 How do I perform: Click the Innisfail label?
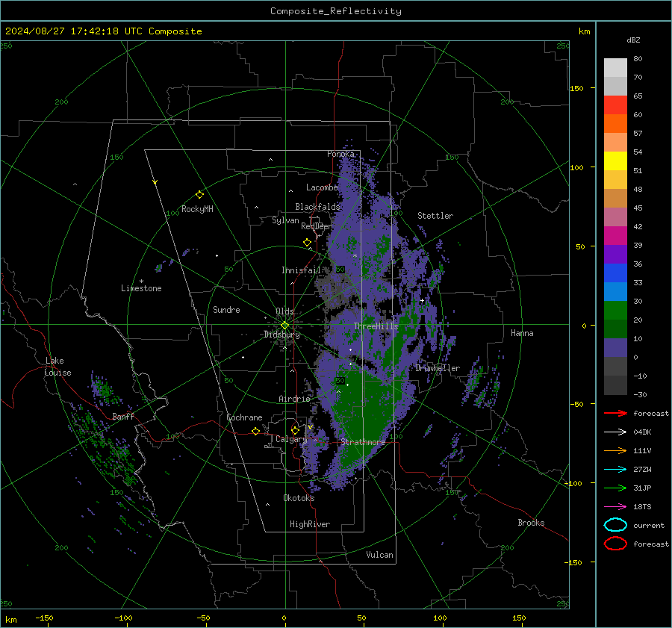[x=301, y=270]
